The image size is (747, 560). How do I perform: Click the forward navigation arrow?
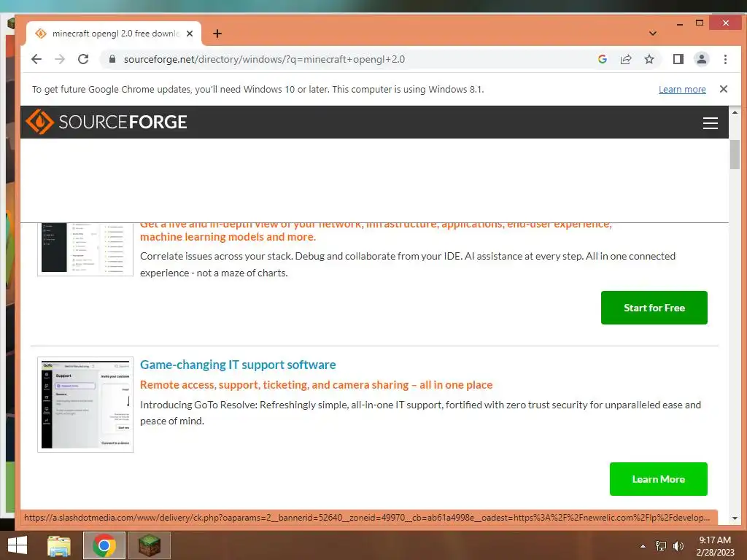tap(60, 59)
